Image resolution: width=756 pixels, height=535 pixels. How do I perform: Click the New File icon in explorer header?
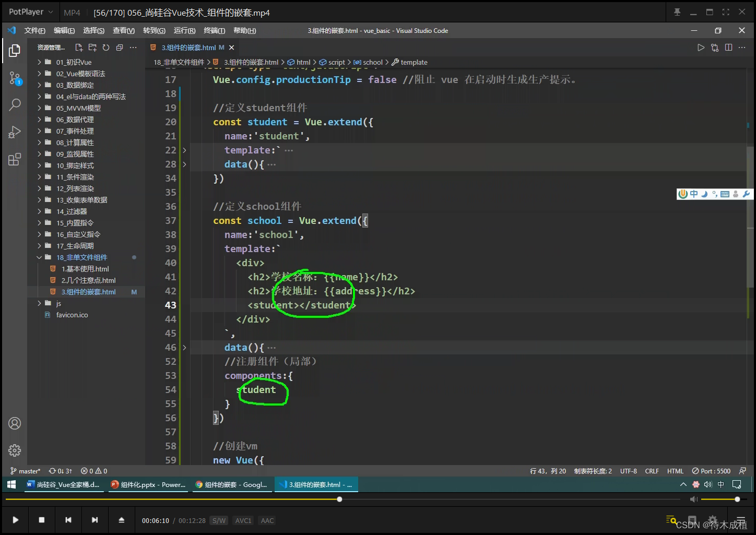point(79,47)
